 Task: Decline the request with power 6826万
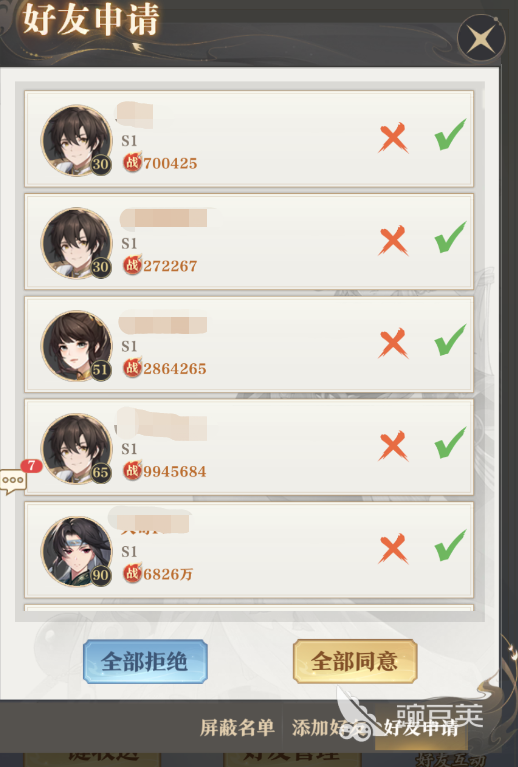[x=393, y=549]
